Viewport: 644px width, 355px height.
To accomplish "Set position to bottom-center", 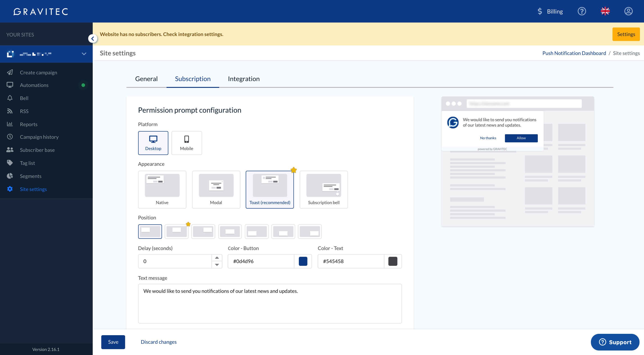I will pyautogui.click(x=283, y=231).
